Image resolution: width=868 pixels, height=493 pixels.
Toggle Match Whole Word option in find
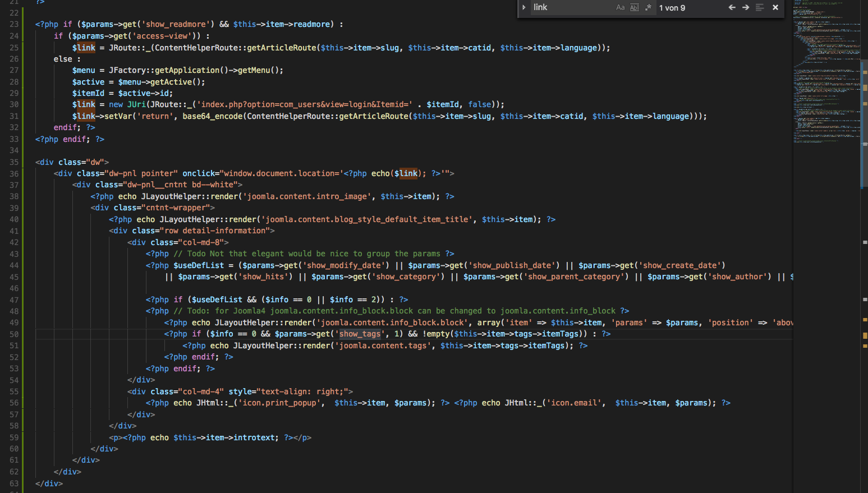(634, 7)
